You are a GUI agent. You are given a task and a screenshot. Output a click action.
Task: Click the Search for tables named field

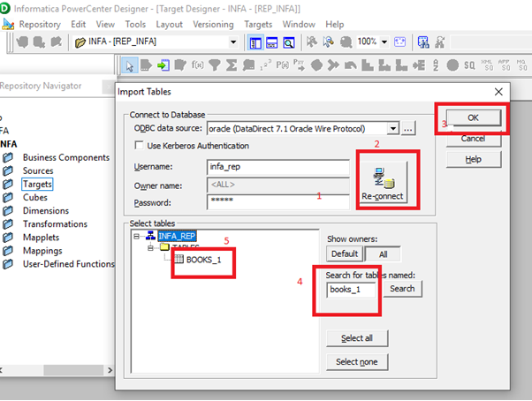352,290
